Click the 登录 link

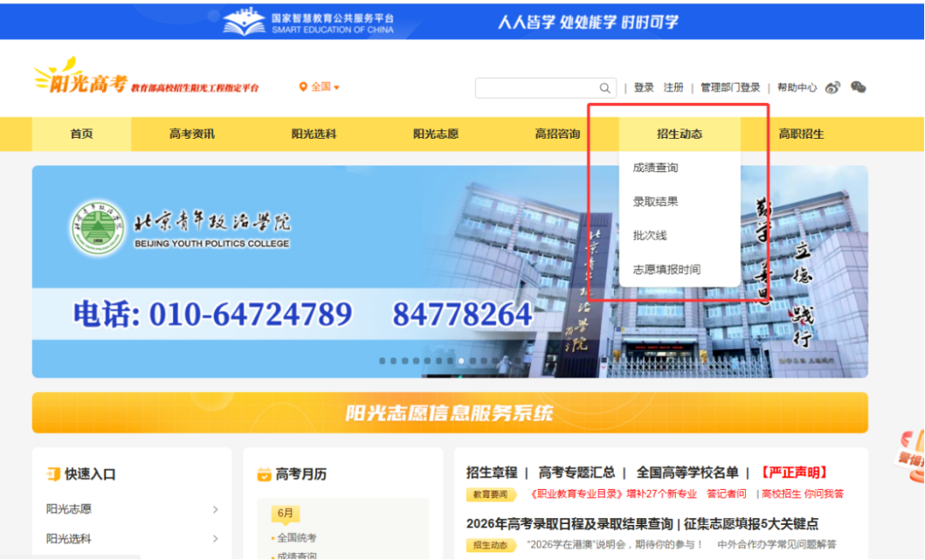643,87
